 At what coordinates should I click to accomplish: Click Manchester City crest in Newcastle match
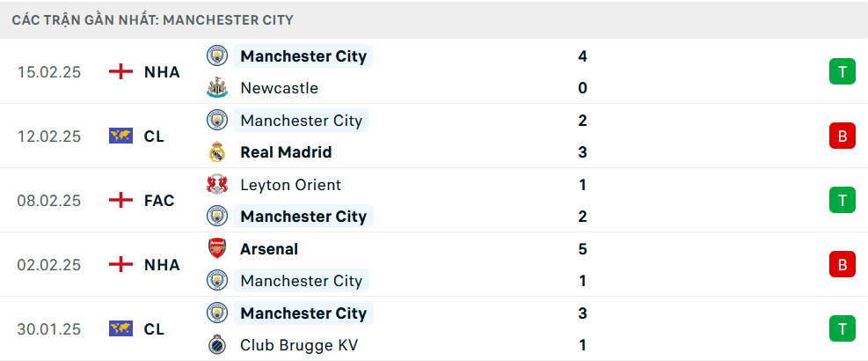coord(216,56)
